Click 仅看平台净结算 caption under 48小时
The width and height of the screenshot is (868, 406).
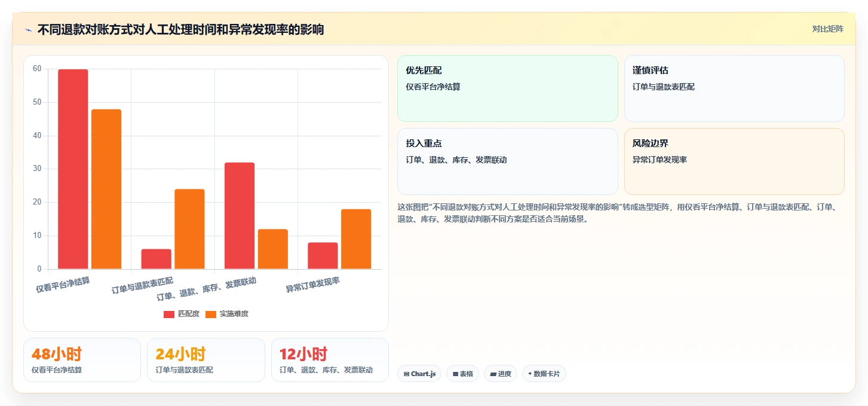click(x=57, y=370)
